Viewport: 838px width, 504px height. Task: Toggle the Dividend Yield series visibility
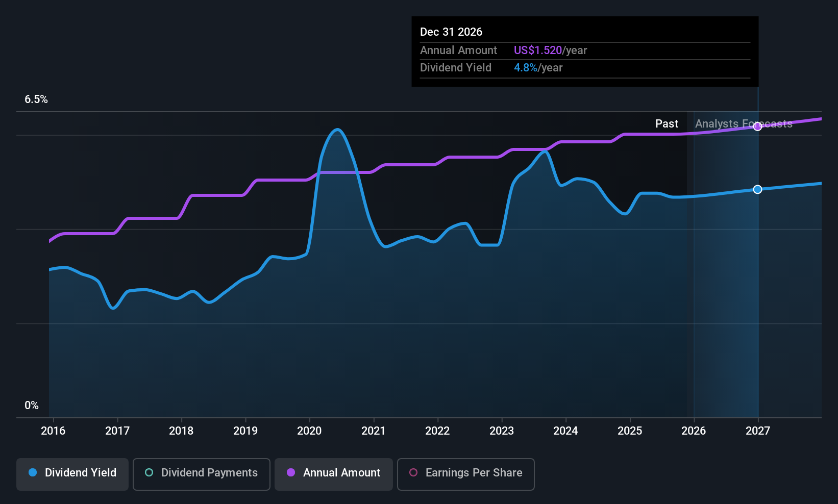tap(72, 473)
